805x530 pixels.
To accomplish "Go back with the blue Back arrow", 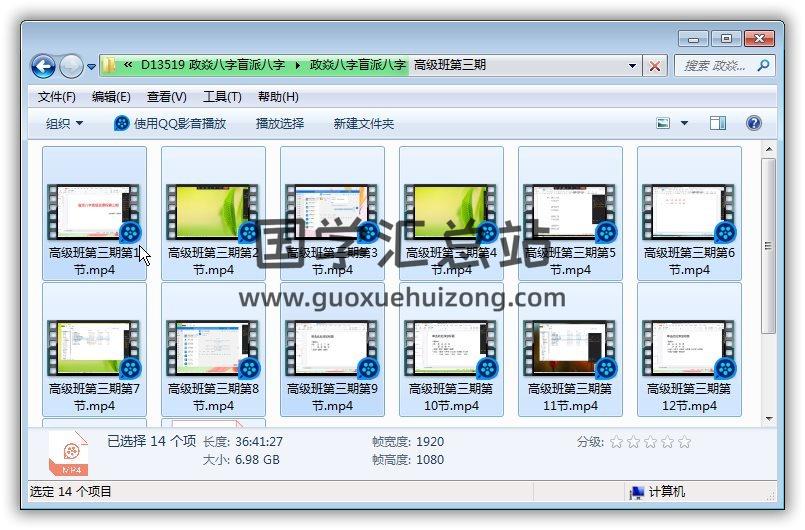I will click(x=43, y=66).
